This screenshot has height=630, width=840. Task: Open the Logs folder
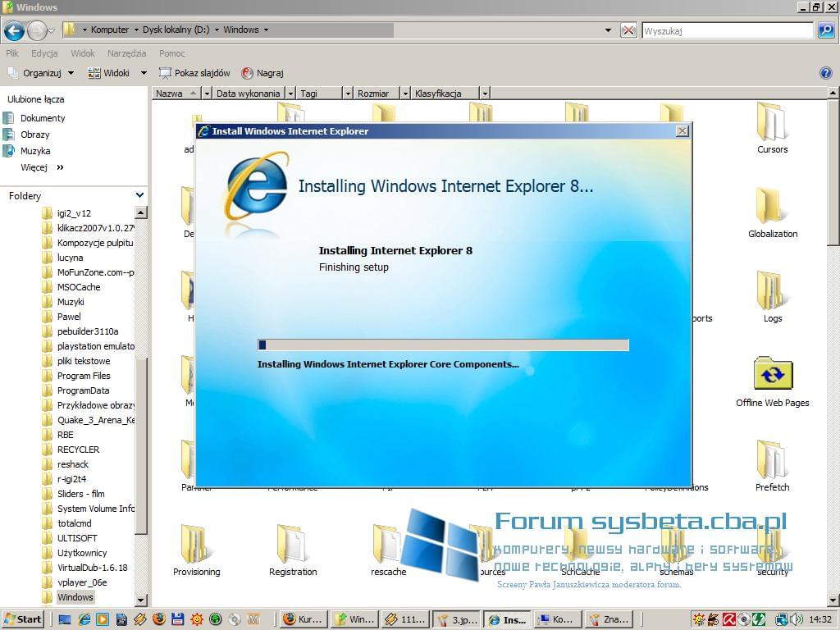(772, 297)
